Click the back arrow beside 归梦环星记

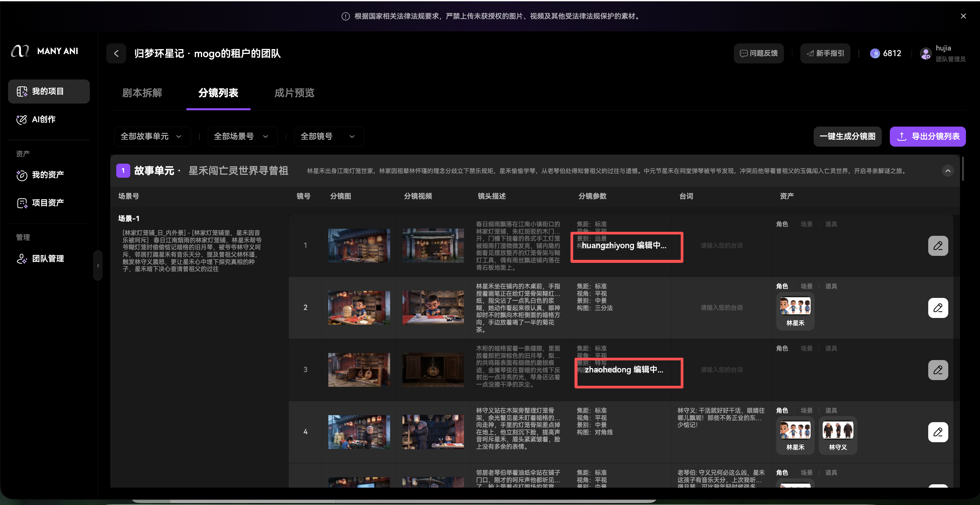[x=116, y=53]
